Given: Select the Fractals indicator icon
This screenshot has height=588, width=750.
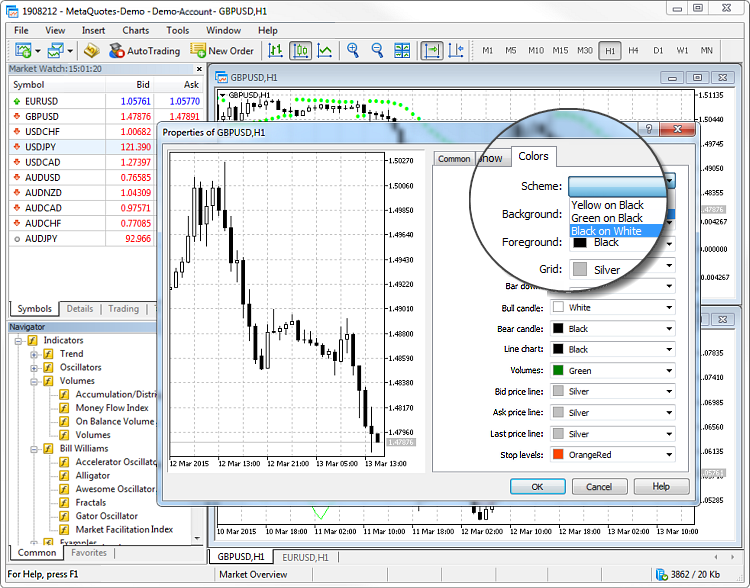Looking at the screenshot, I should click(64, 503).
